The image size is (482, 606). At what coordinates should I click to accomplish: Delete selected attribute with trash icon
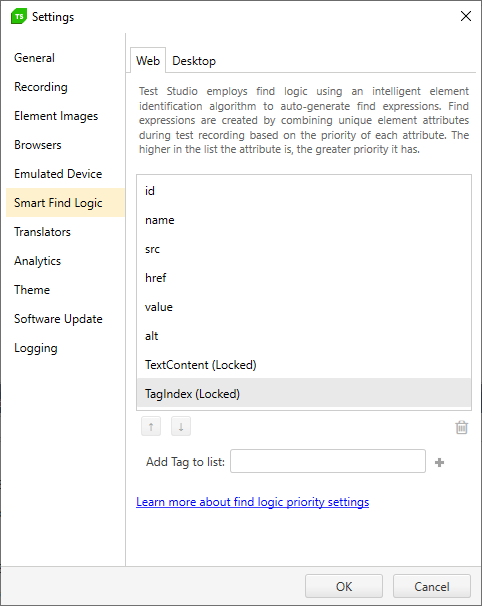click(x=462, y=427)
